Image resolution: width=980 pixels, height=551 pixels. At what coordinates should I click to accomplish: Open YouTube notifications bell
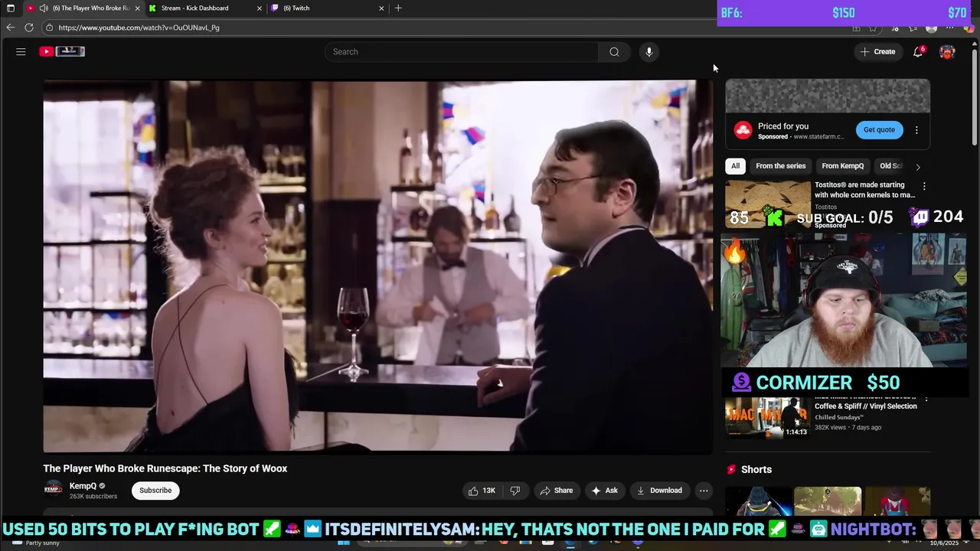[x=918, y=51]
